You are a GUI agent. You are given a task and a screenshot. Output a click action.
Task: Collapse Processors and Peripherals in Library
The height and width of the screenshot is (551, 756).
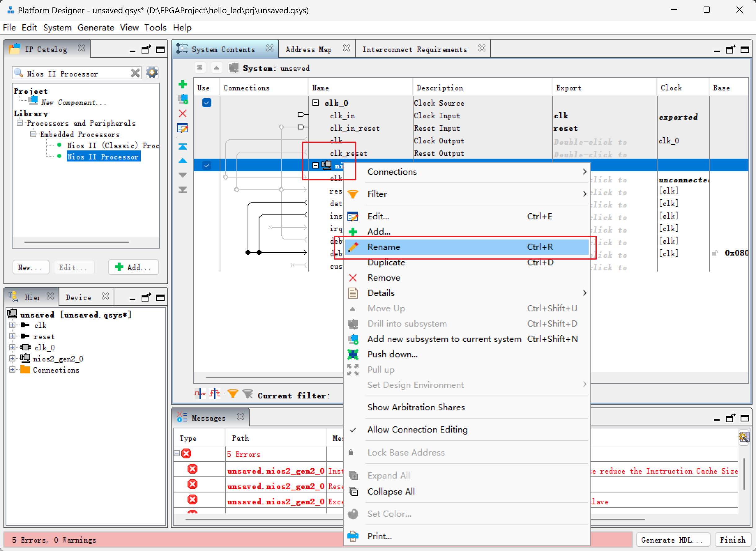(20, 123)
